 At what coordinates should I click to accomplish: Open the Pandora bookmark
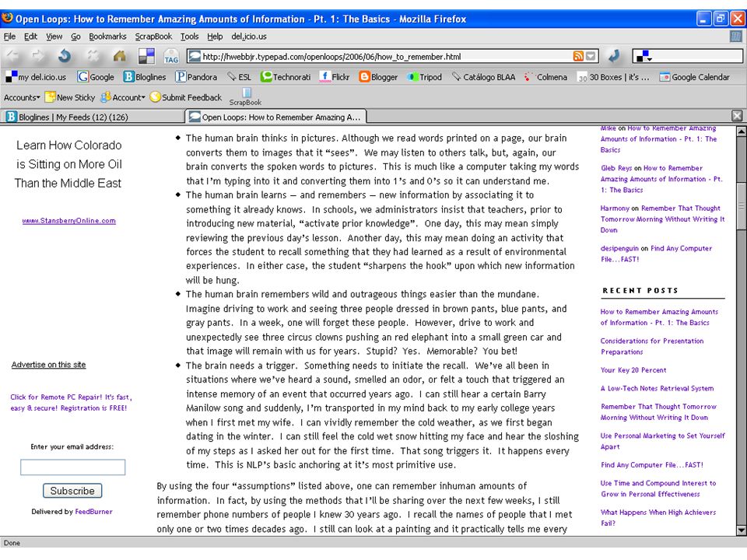point(196,77)
